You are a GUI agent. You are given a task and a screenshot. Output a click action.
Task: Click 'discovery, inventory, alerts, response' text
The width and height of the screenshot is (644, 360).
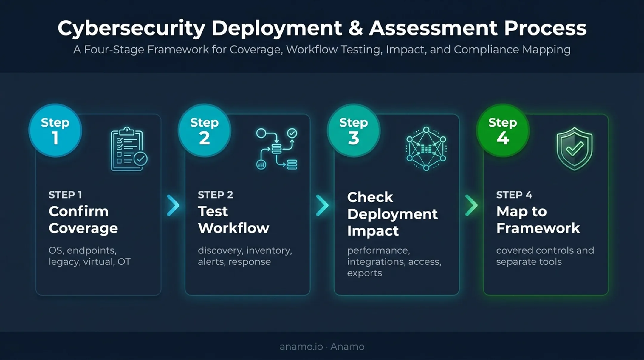[245, 256]
